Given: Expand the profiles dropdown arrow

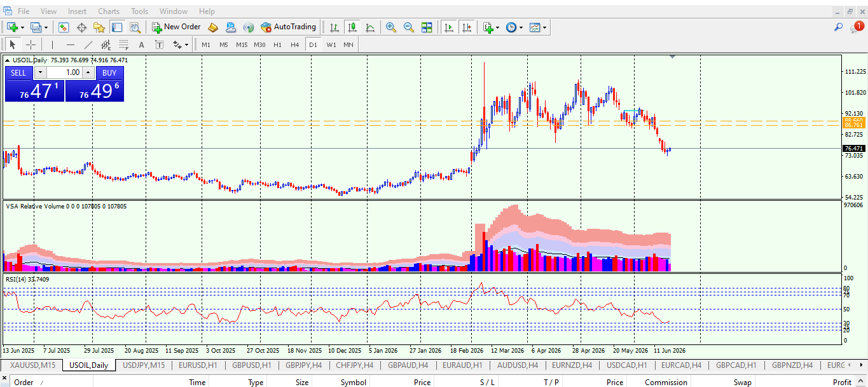Looking at the screenshot, I should click(46, 28).
